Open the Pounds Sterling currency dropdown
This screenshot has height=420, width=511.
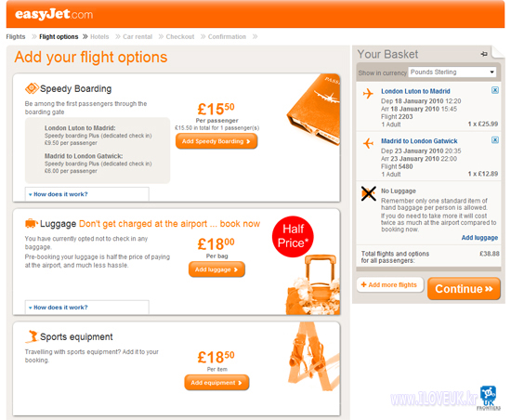pos(452,72)
